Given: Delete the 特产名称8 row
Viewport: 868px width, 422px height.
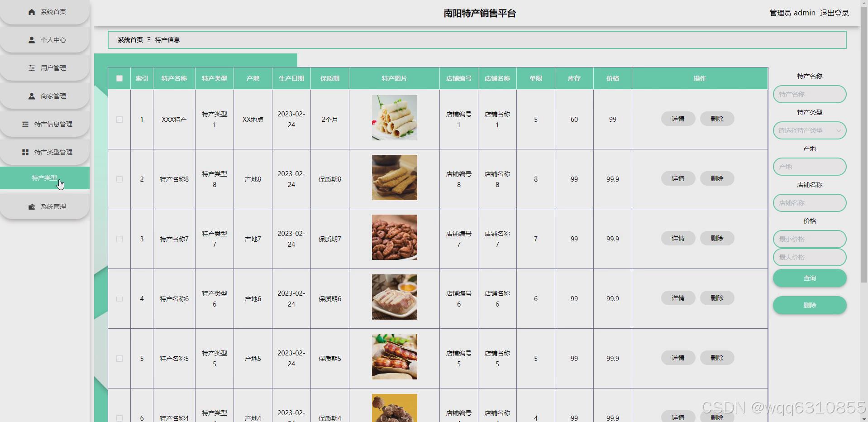Looking at the screenshot, I should 717,178.
